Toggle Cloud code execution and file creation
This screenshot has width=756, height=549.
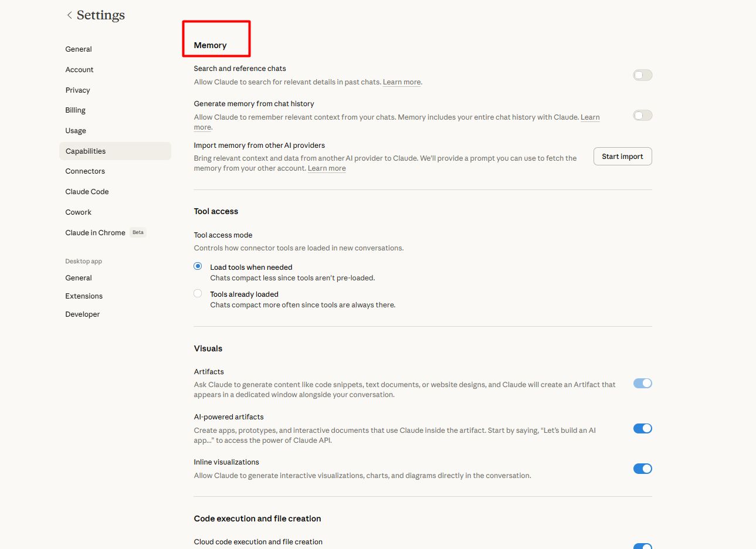(643, 546)
